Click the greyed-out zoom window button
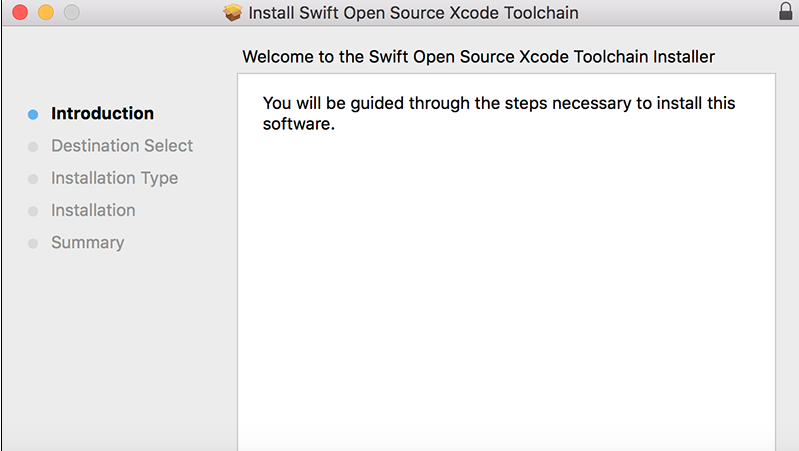 71,14
